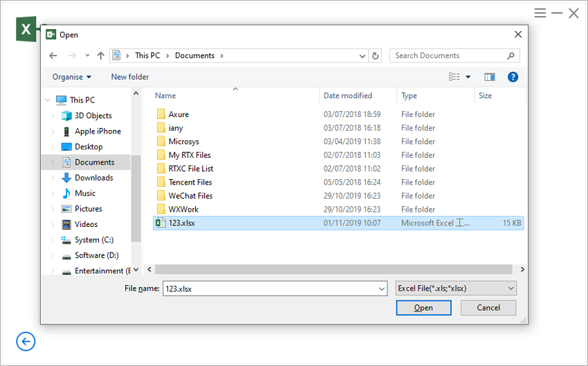Select the WeChat Files folder
Viewport: 588px width, 366px height.
(190, 196)
